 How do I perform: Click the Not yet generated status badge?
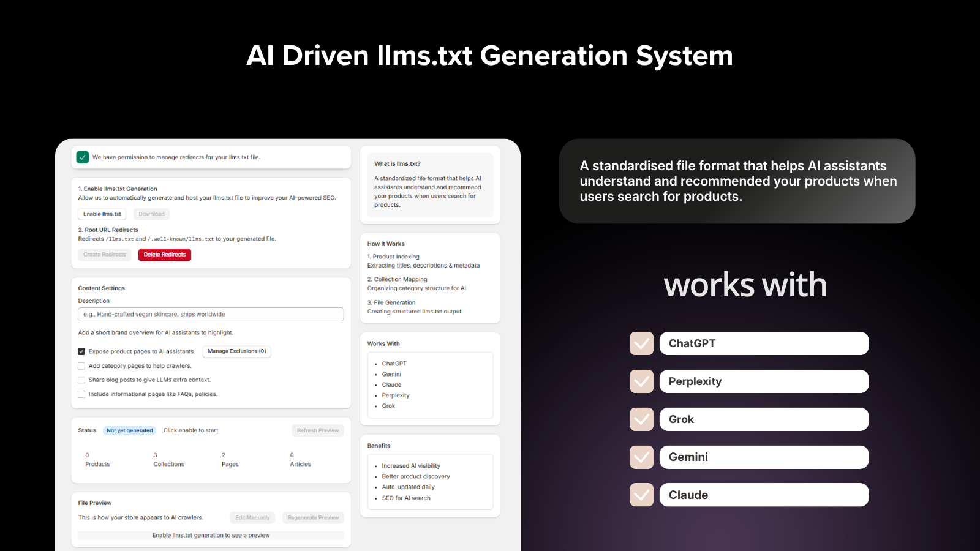[x=130, y=430]
